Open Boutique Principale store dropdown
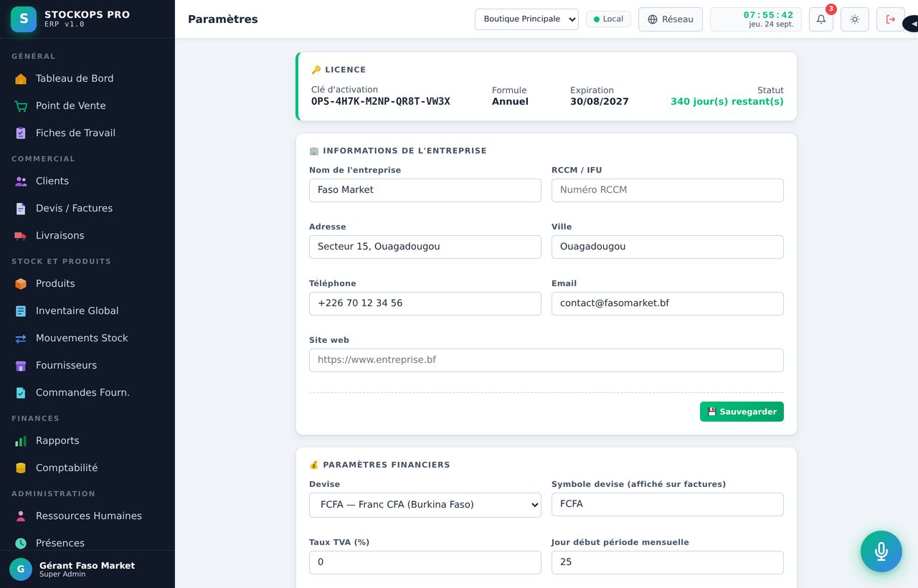Screen dimensions: 918x588 pos(526,19)
